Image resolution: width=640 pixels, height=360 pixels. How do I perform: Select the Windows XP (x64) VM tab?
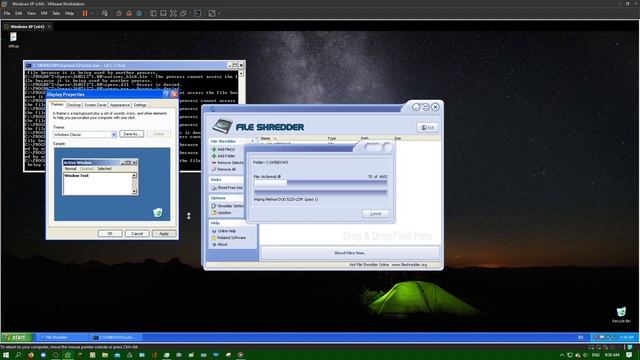26,27
